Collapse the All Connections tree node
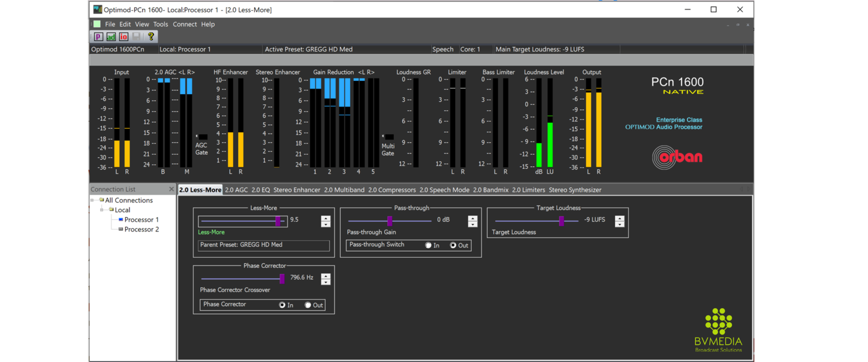868x362 pixels. pos(92,200)
